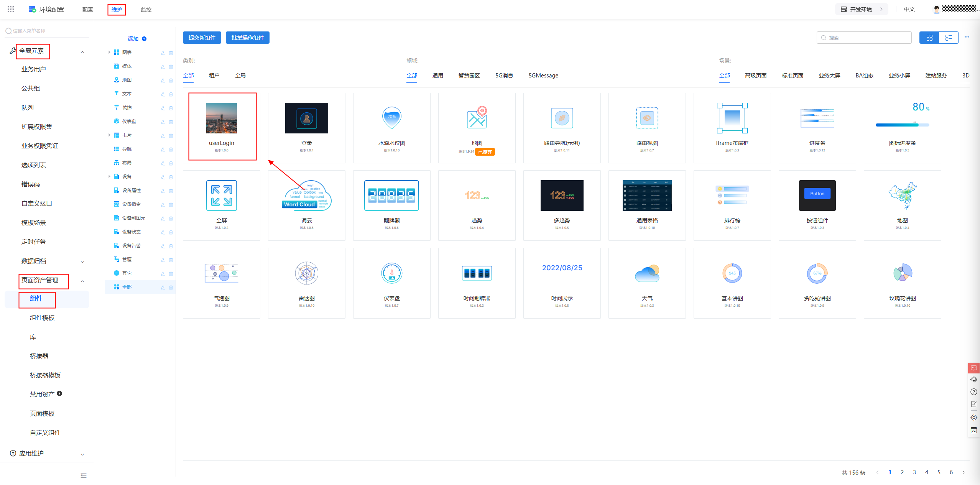
Task: Select the 智慧园区 domain filter
Action: (469, 76)
